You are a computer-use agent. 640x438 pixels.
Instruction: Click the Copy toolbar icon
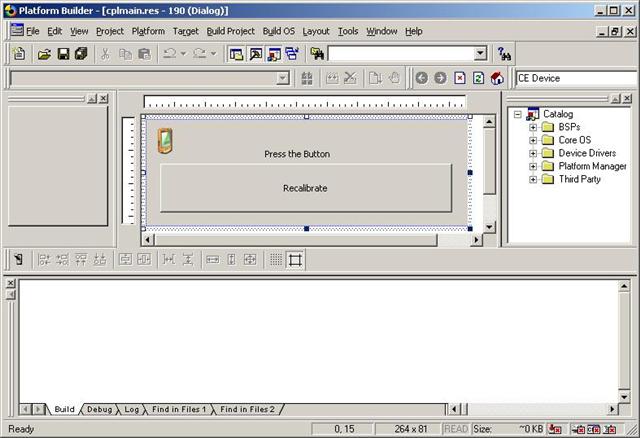[125, 53]
